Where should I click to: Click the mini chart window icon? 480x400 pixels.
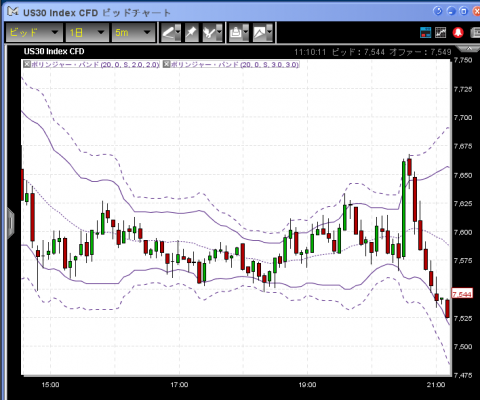coord(441,32)
